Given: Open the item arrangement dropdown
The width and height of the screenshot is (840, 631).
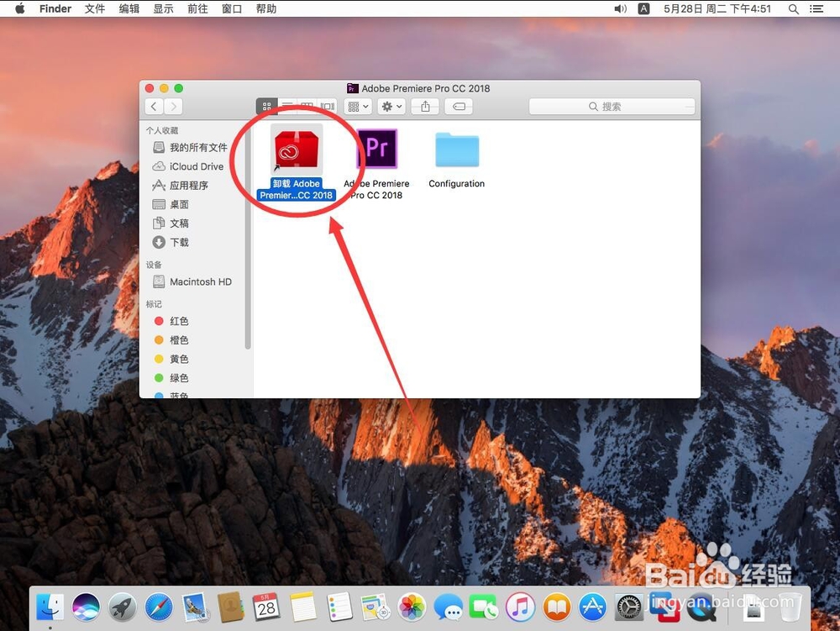Looking at the screenshot, I should 358,107.
